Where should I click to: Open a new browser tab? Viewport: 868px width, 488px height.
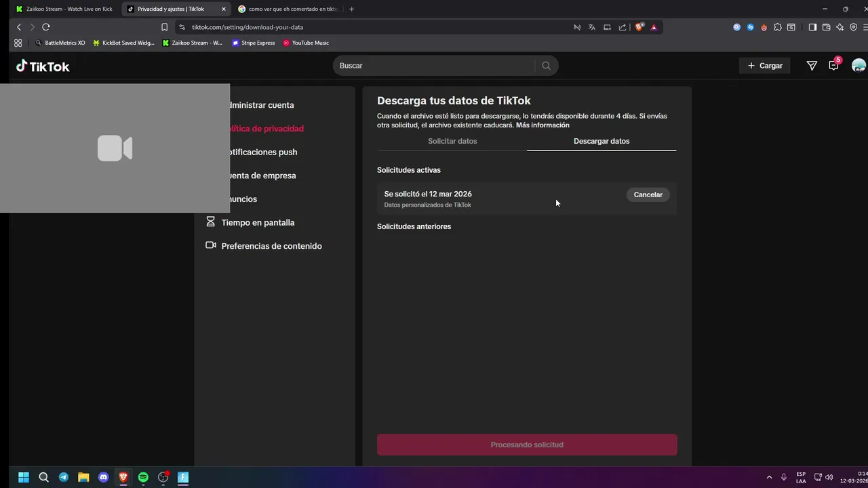tap(351, 9)
